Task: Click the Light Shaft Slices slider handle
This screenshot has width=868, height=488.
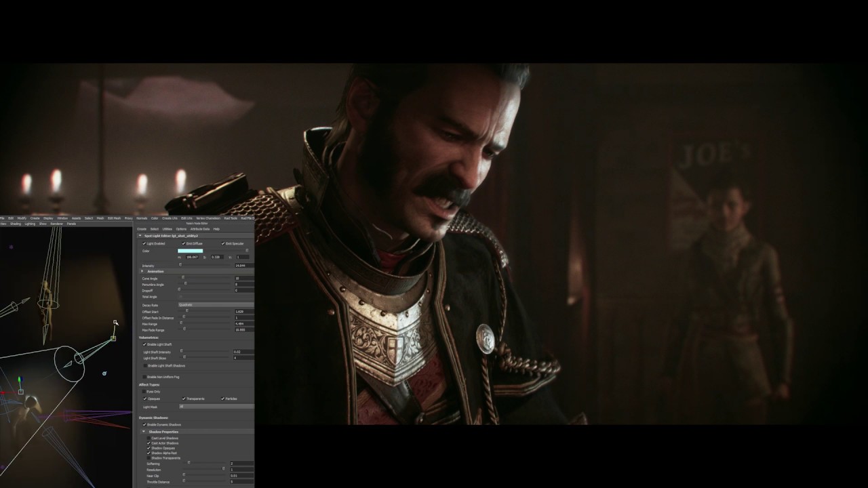Action: pyautogui.click(x=184, y=357)
